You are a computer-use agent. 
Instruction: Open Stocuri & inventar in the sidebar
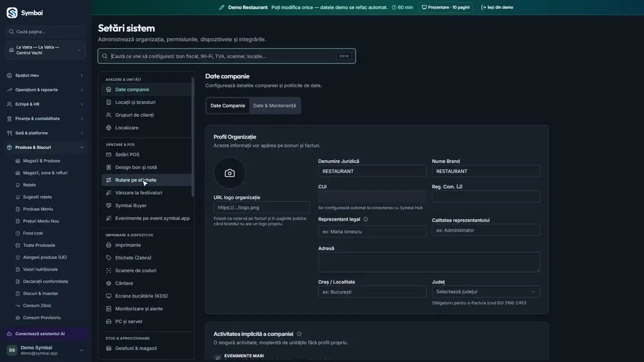(40, 294)
